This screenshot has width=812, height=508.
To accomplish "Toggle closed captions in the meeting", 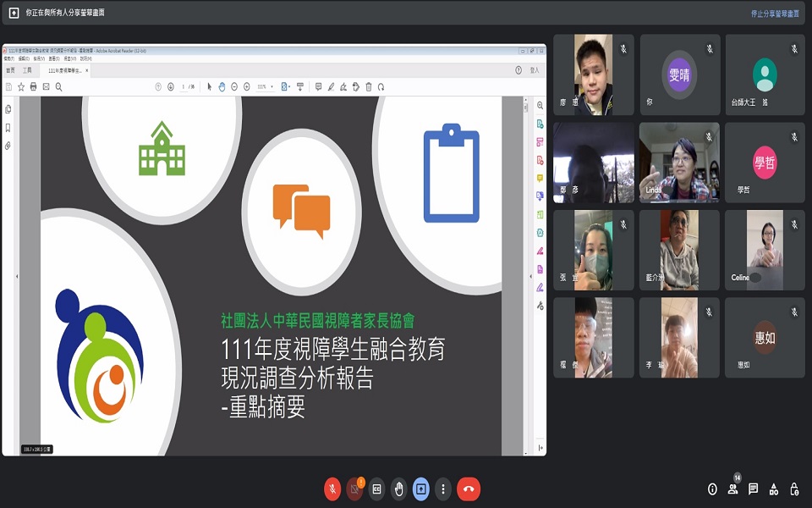I will (376, 489).
